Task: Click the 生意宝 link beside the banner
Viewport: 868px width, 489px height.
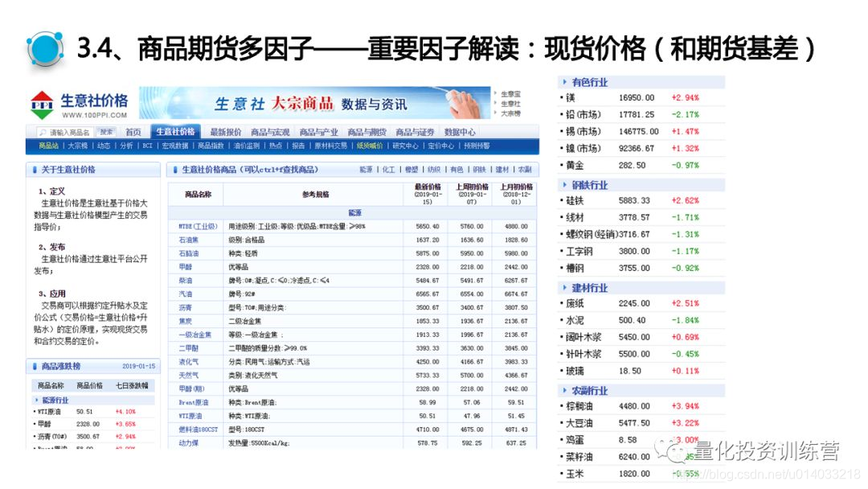Action: coord(510,94)
